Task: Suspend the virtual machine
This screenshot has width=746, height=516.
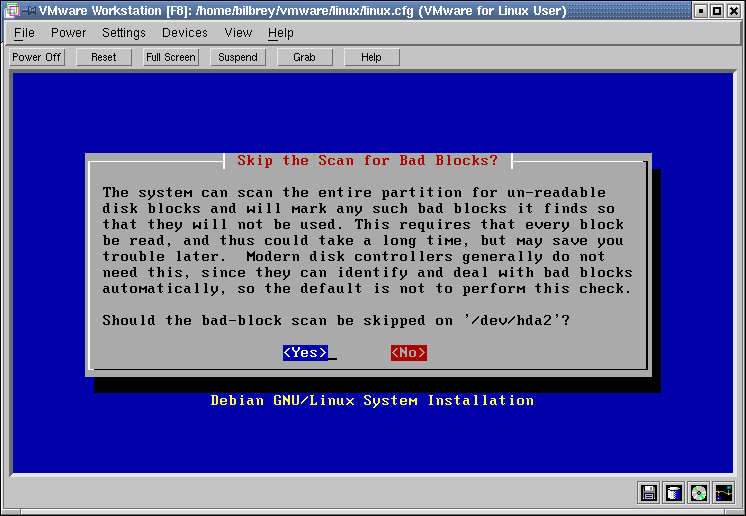Action: click(x=238, y=57)
